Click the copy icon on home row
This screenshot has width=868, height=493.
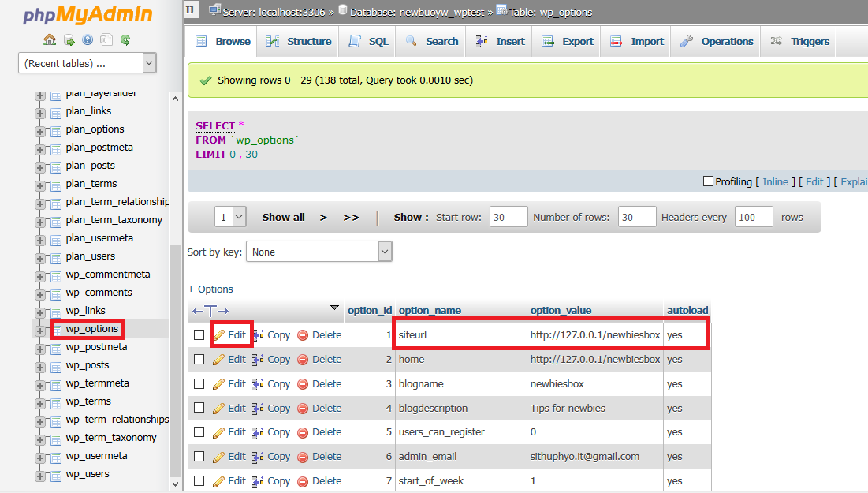[x=258, y=360]
